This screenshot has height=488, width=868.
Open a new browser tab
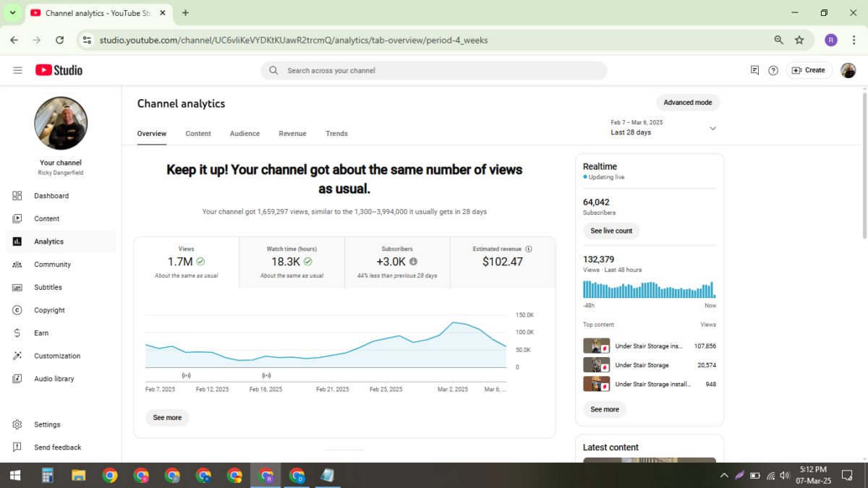click(x=186, y=13)
